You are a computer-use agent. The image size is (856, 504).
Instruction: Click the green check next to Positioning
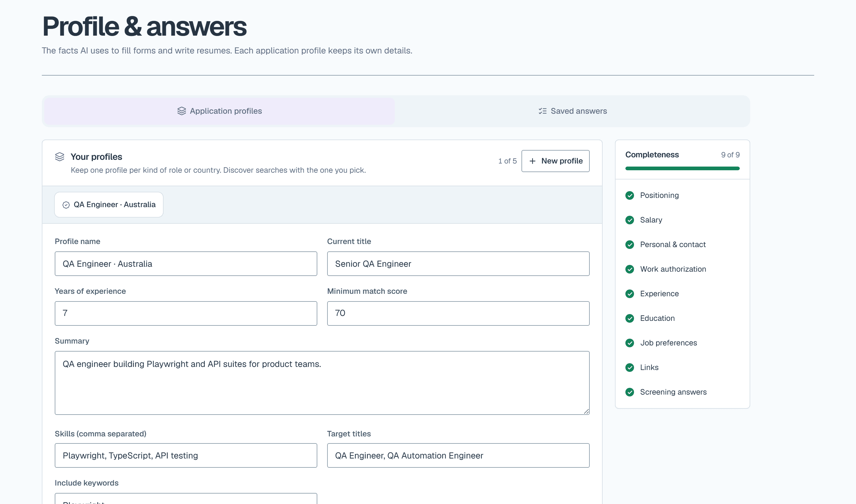click(630, 195)
